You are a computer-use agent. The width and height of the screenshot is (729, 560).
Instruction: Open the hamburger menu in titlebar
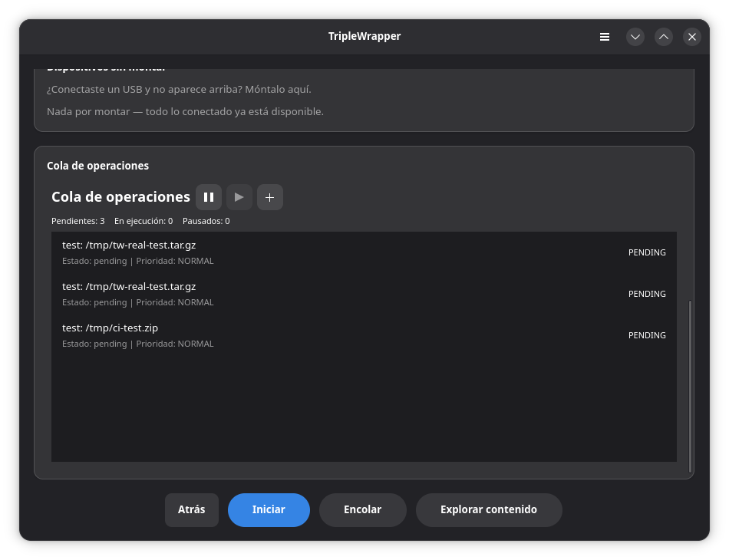(x=605, y=37)
